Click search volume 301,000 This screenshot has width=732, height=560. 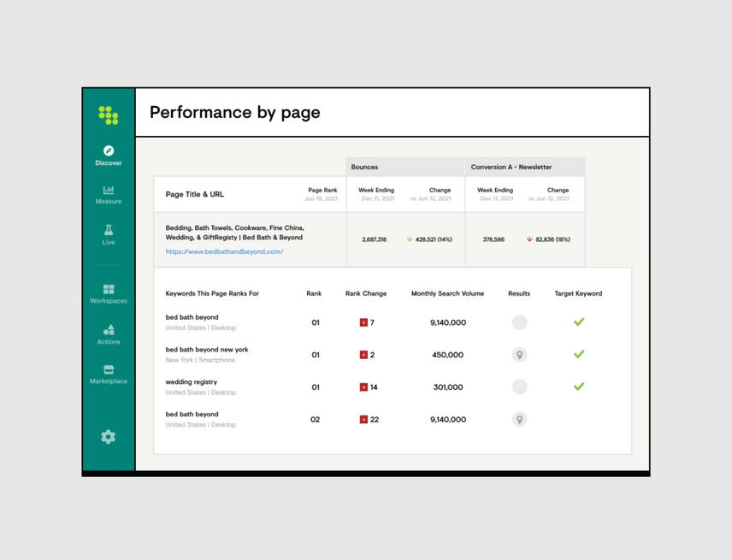(448, 386)
